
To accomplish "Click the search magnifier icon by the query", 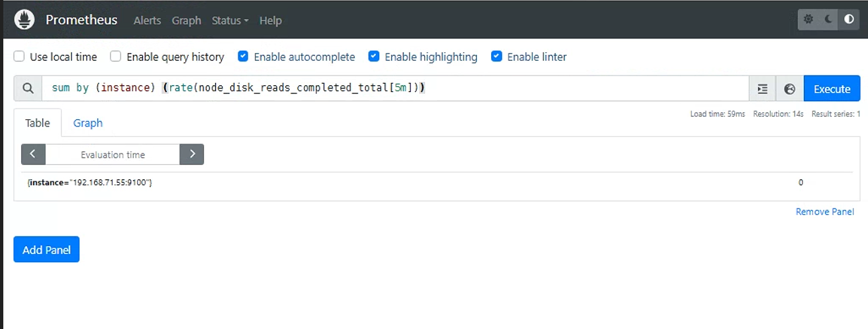I will tap(28, 89).
